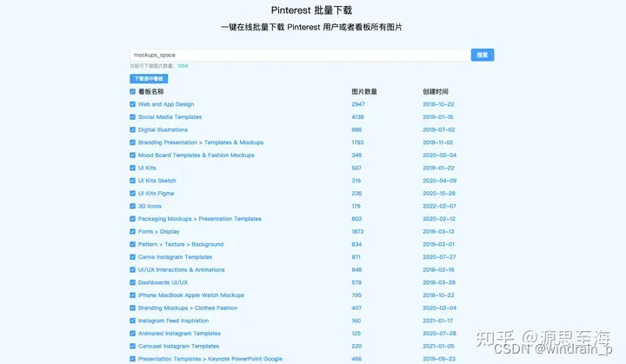Toggle the Packaging Mockups row checkbox

(x=132, y=219)
